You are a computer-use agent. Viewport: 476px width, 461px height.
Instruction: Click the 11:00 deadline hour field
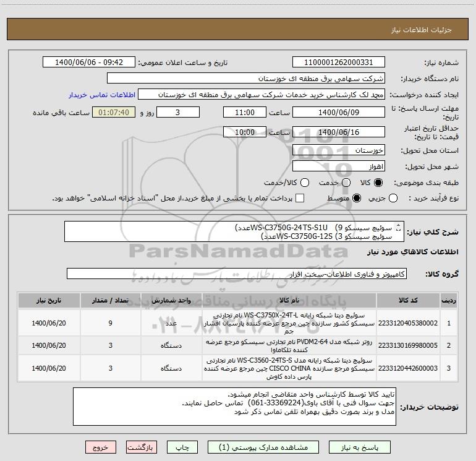click(245, 112)
